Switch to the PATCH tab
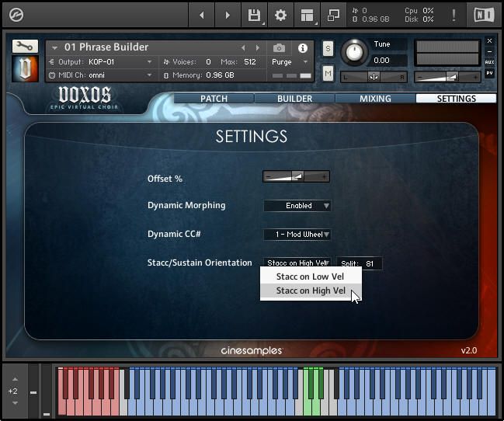The width and height of the screenshot is (504, 421). tap(214, 99)
